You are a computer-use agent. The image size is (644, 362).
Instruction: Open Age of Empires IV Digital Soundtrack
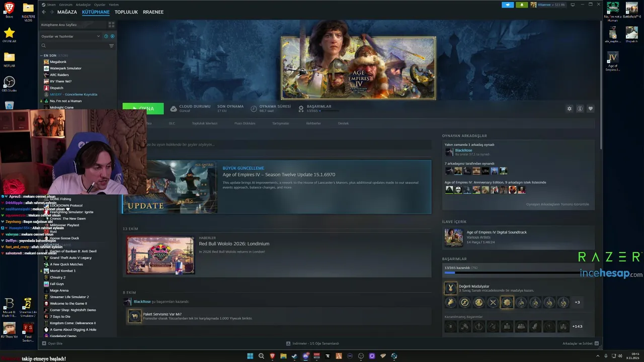tap(497, 232)
